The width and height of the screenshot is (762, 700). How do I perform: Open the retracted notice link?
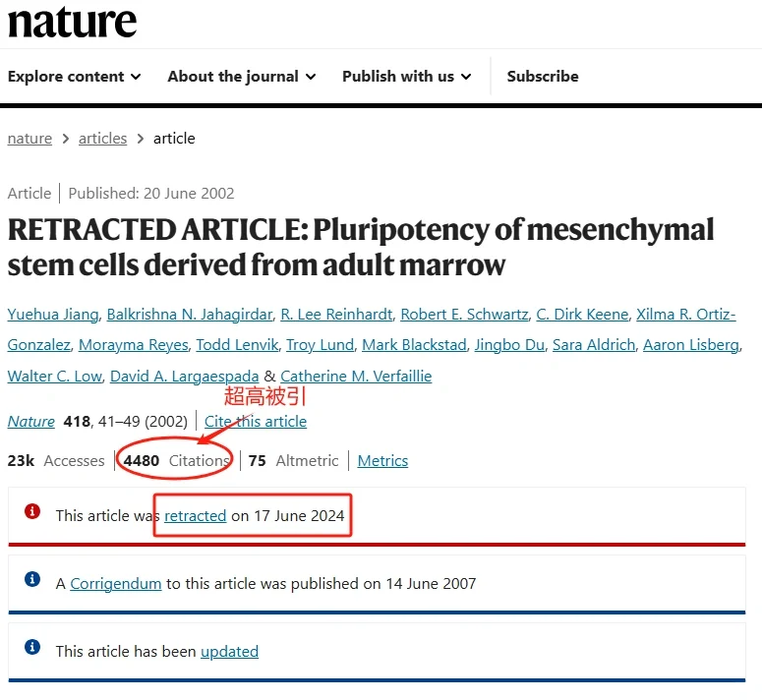click(x=196, y=515)
